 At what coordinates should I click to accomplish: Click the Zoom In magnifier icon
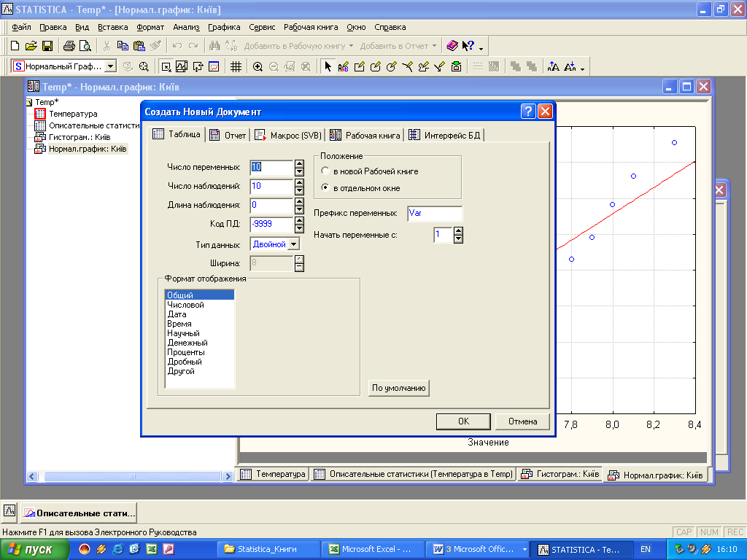pos(258,66)
